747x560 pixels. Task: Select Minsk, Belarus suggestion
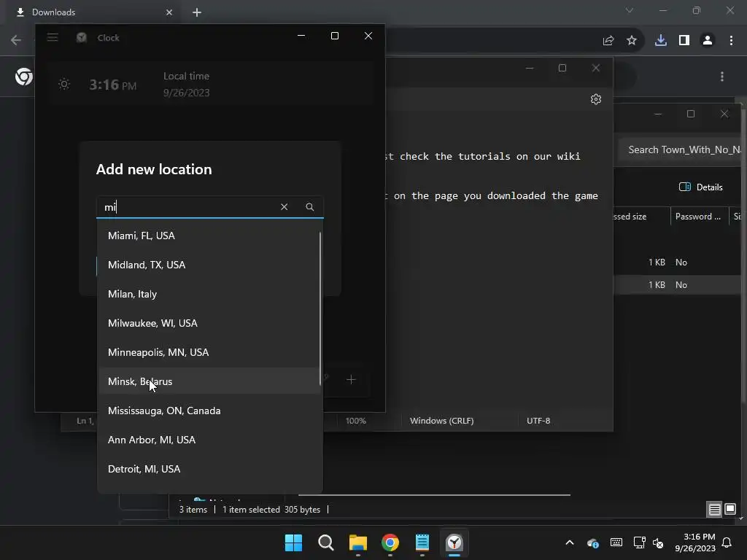(x=209, y=381)
